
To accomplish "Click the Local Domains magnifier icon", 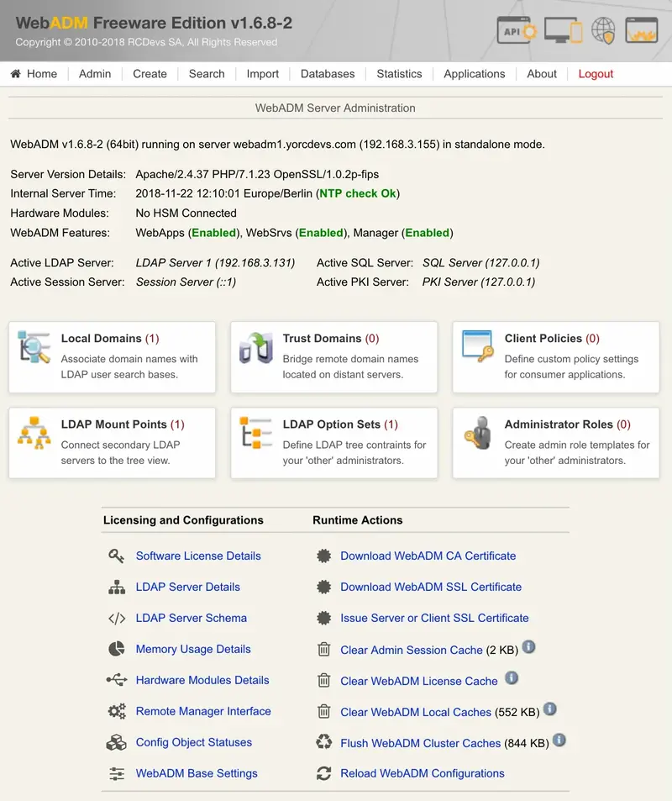I will tap(34, 347).
